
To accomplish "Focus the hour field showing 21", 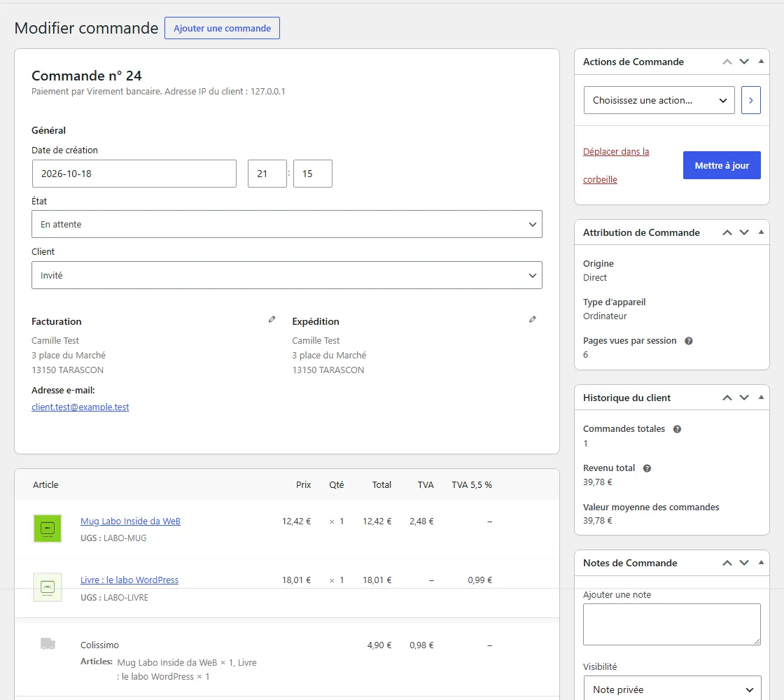I will coord(267,174).
